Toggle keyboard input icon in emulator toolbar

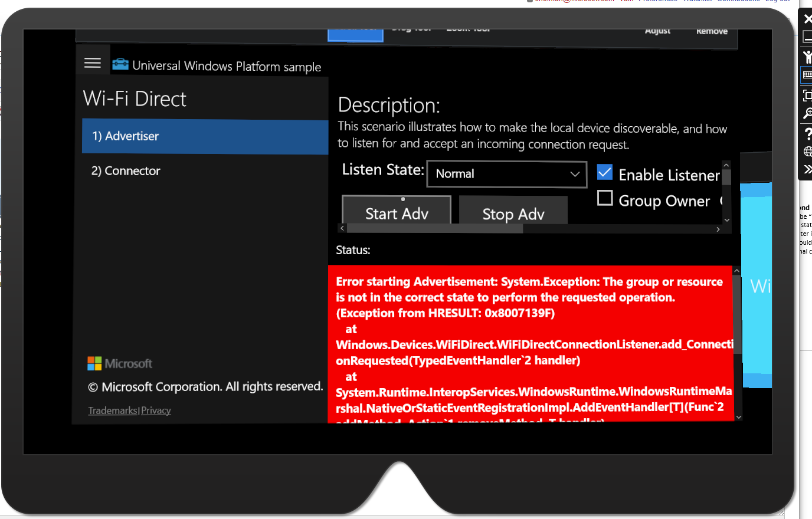pos(807,75)
